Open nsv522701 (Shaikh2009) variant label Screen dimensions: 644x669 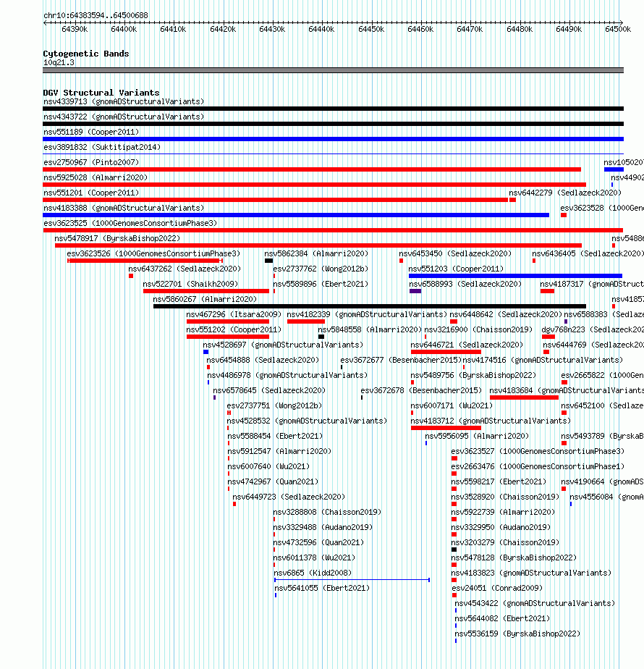[x=190, y=284]
